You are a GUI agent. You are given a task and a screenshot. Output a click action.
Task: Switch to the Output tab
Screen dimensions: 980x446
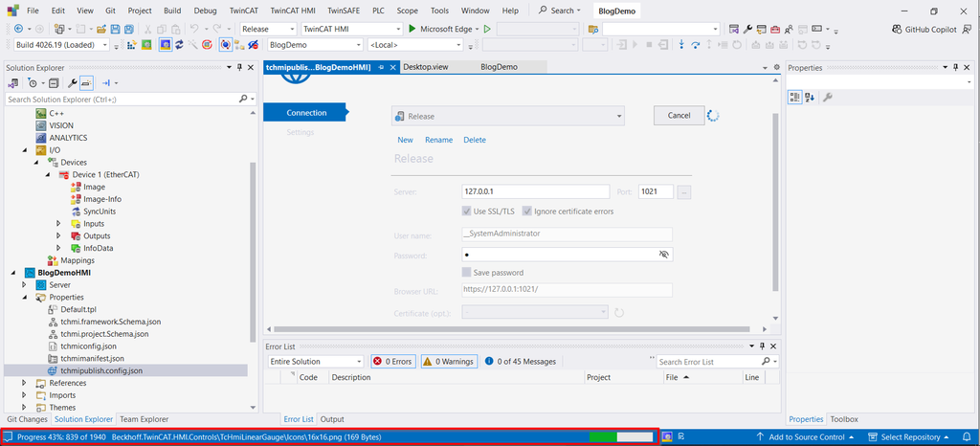point(332,419)
